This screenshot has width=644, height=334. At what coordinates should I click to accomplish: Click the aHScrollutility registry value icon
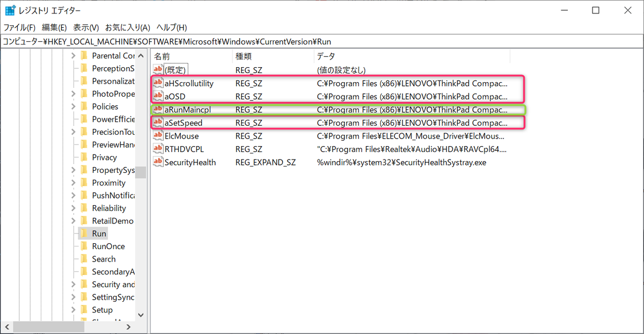(x=158, y=83)
